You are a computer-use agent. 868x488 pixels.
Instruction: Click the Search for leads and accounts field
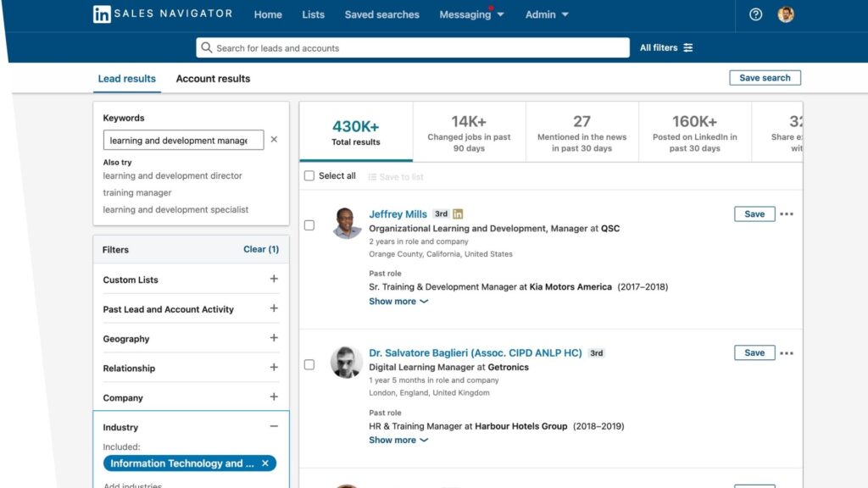coord(413,47)
